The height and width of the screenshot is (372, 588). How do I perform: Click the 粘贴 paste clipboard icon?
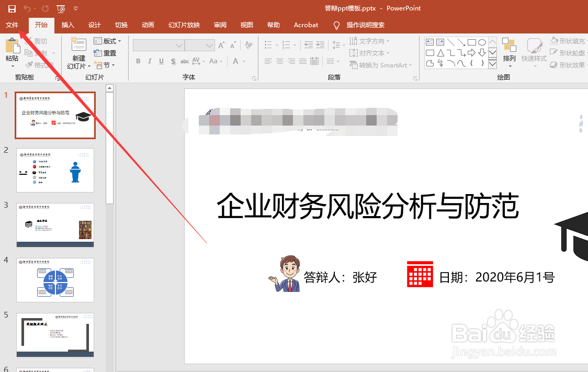coord(12,46)
